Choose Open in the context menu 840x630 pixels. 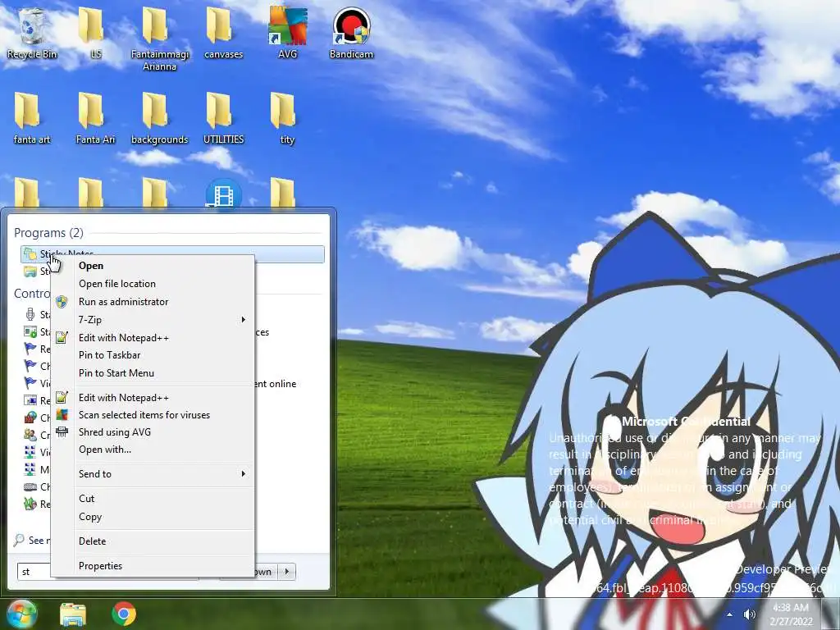[x=153, y=266]
